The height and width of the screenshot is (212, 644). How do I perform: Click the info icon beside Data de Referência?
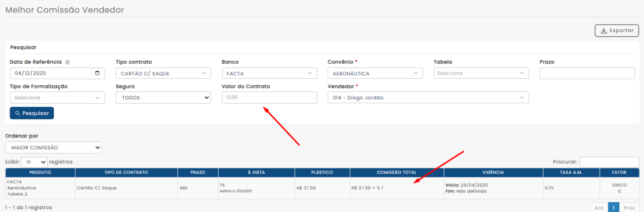(67, 62)
